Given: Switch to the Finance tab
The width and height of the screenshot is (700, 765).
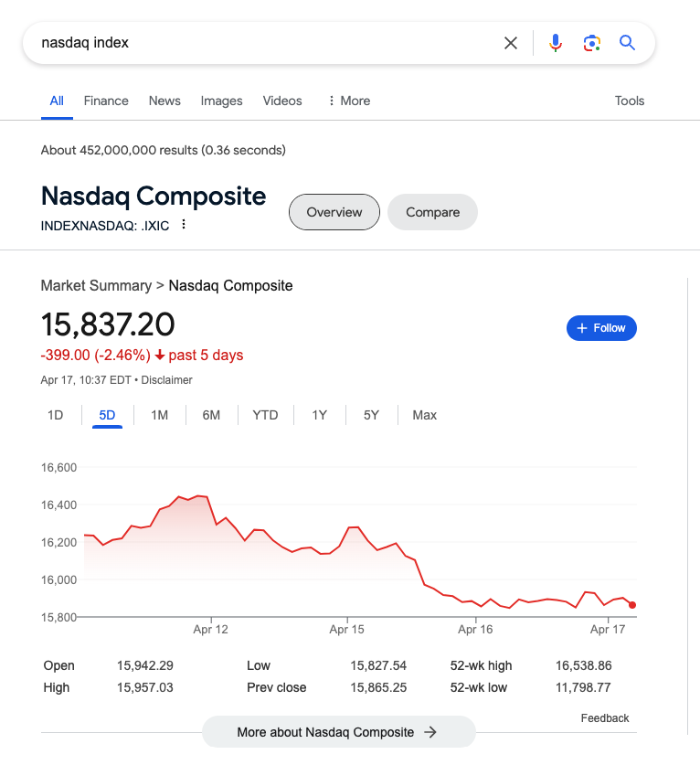Looking at the screenshot, I should (x=106, y=101).
